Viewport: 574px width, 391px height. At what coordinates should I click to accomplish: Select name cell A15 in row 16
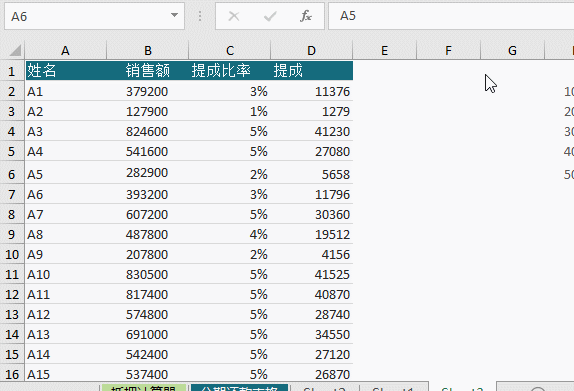(66, 373)
